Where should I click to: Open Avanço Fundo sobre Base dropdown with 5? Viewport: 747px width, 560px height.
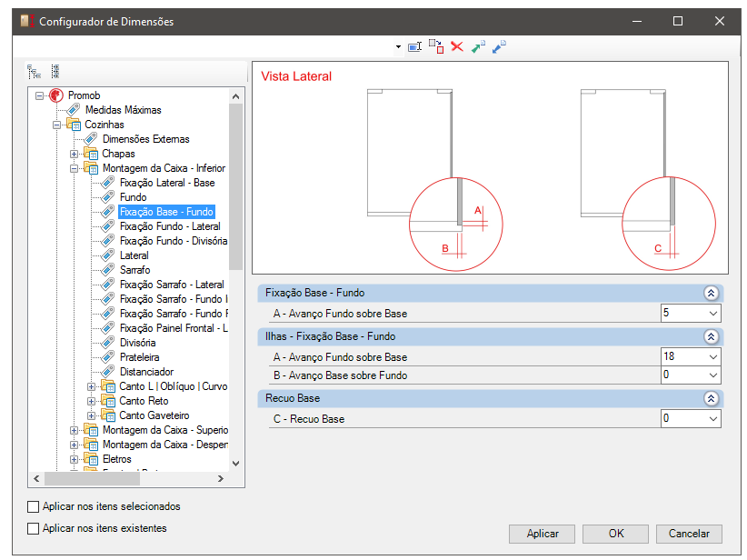[712, 314]
